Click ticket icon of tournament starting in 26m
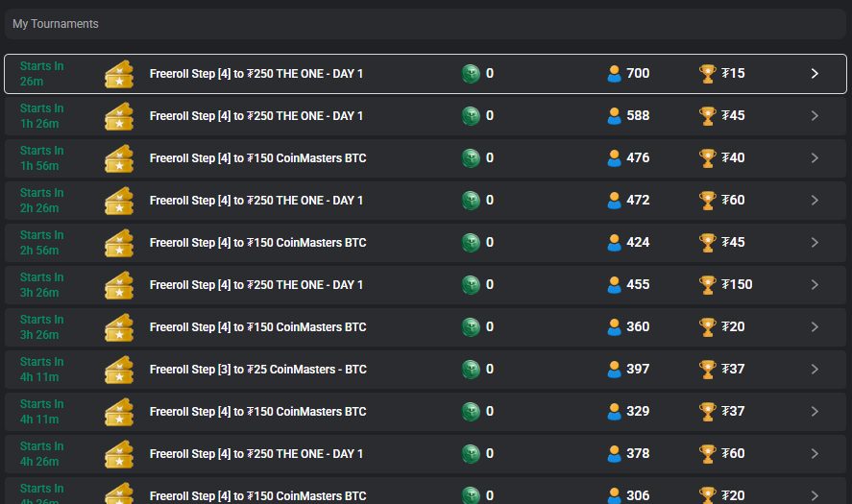The width and height of the screenshot is (852, 504). click(119, 74)
